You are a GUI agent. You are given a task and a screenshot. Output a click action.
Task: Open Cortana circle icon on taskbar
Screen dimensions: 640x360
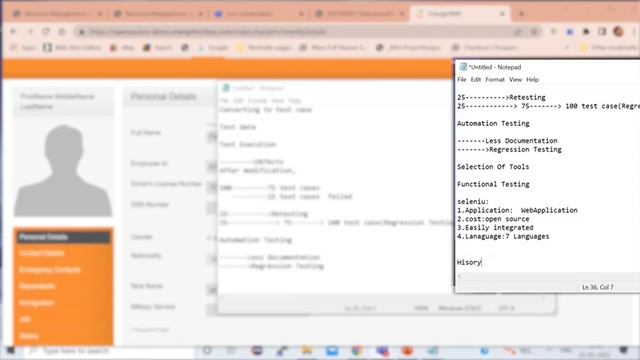[207, 351]
